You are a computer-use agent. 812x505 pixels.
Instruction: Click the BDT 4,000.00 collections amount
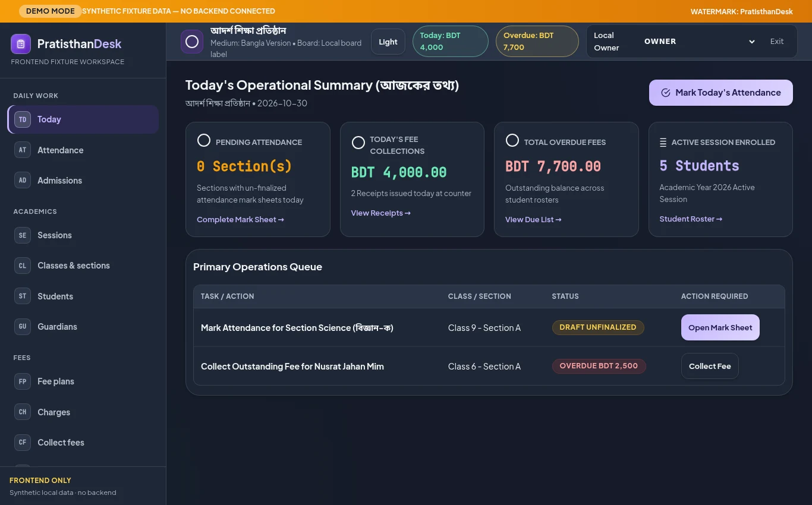click(x=399, y=172)
